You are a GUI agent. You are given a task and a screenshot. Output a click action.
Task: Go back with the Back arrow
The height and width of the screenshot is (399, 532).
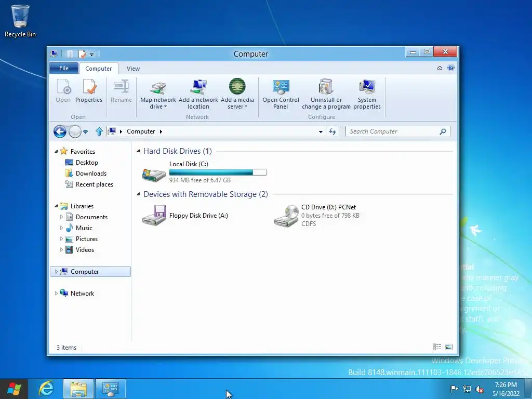tap(60, 131)
